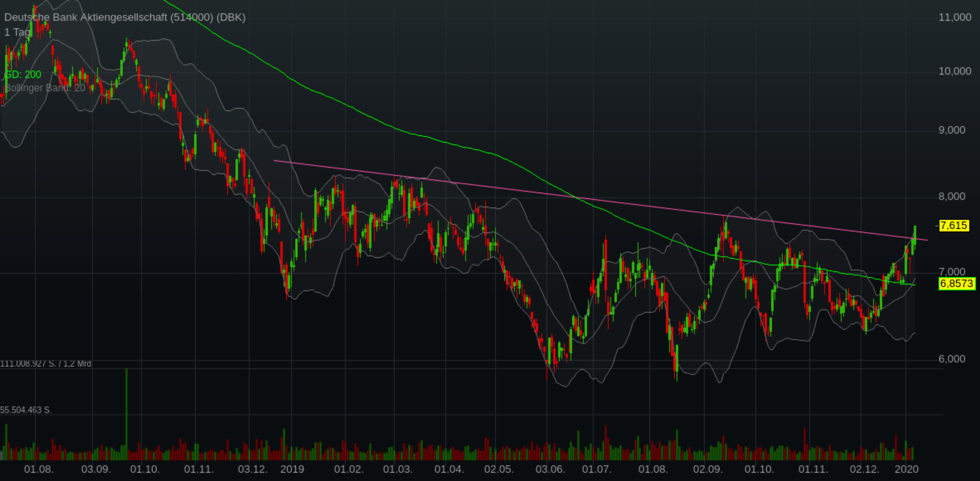980x481 pixels.
Task: Click the '111.008.927 S. / 1,2 Mrd' volume label
Action: [46, 364]
